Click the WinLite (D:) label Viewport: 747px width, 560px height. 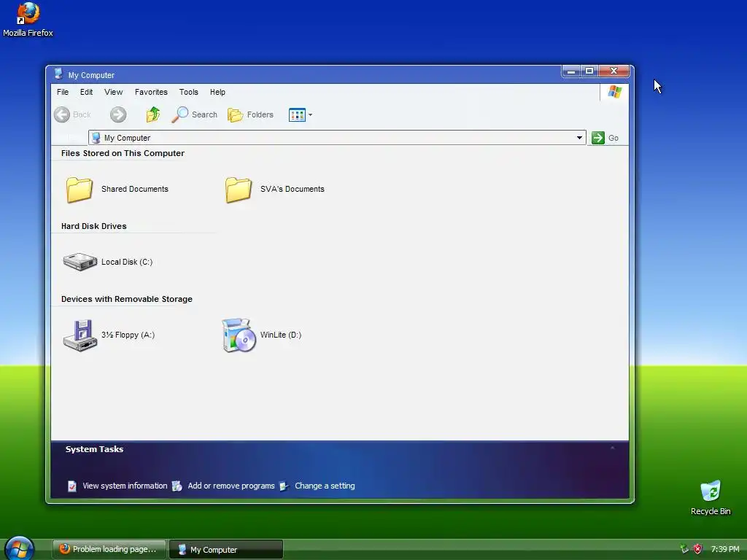281,335
